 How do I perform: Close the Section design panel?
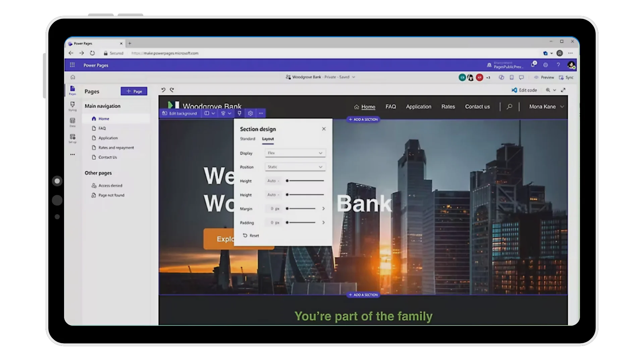324,129
